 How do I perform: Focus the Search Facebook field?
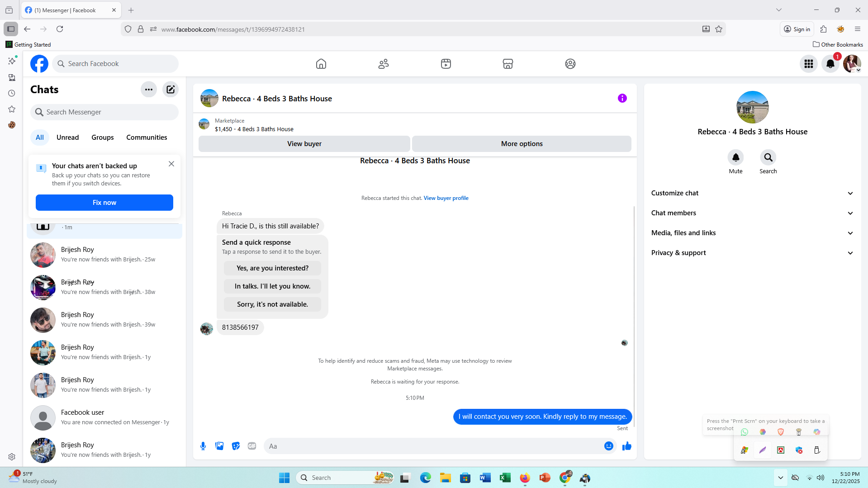(x=115, y=64)
